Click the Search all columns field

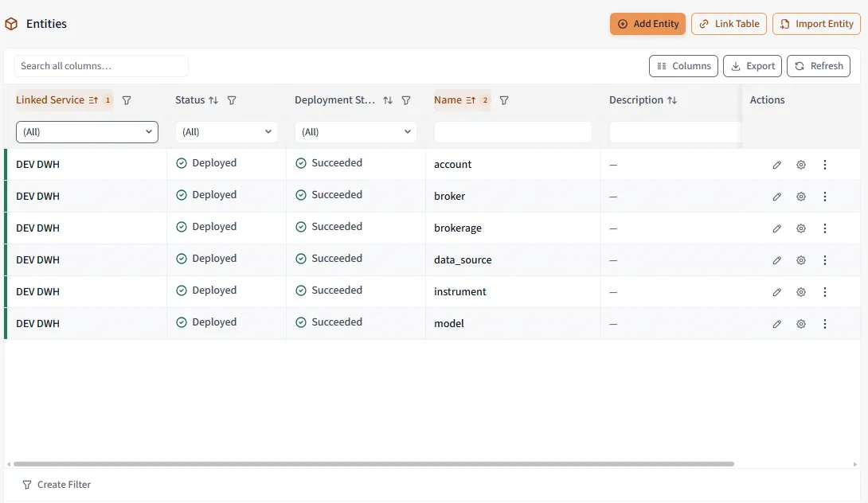(x=101, y=66)
